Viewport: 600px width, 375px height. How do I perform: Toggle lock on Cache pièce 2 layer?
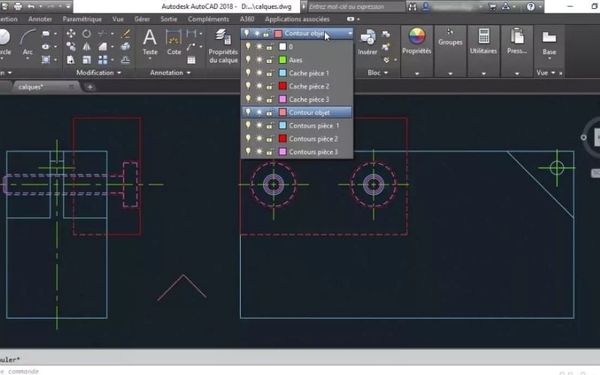click(x=269, y=86)
